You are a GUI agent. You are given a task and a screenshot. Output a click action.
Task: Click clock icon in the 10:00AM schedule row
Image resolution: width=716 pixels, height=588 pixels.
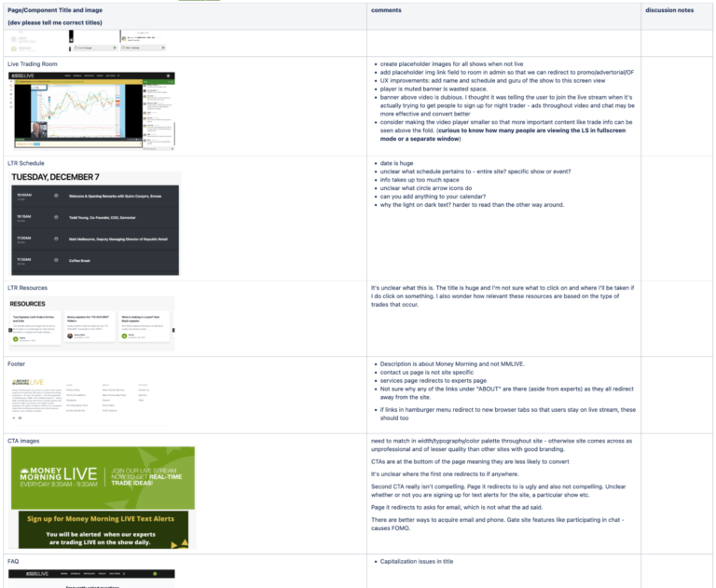[56, 196]
